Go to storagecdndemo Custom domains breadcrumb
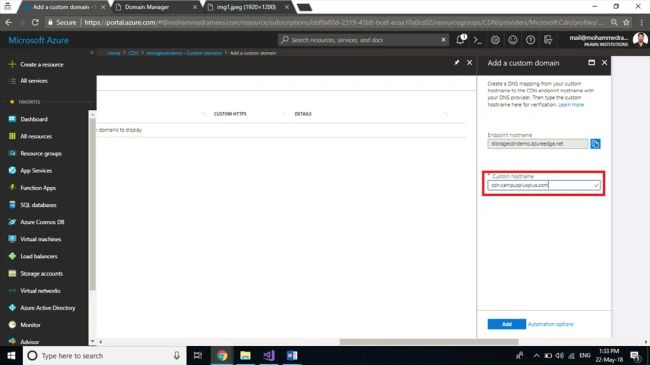Screen dimensions: 650x365 [184, 53]
